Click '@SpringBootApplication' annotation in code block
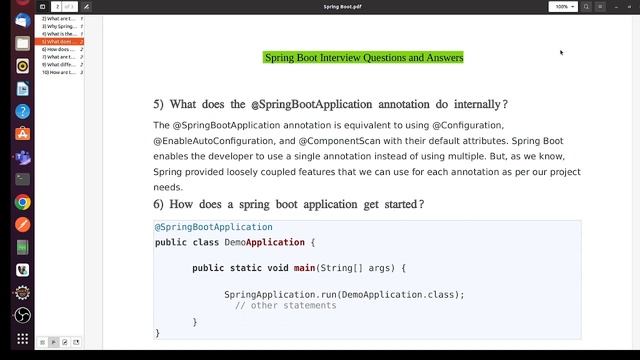This screenshot has height=360, width=640. [213, 227]
